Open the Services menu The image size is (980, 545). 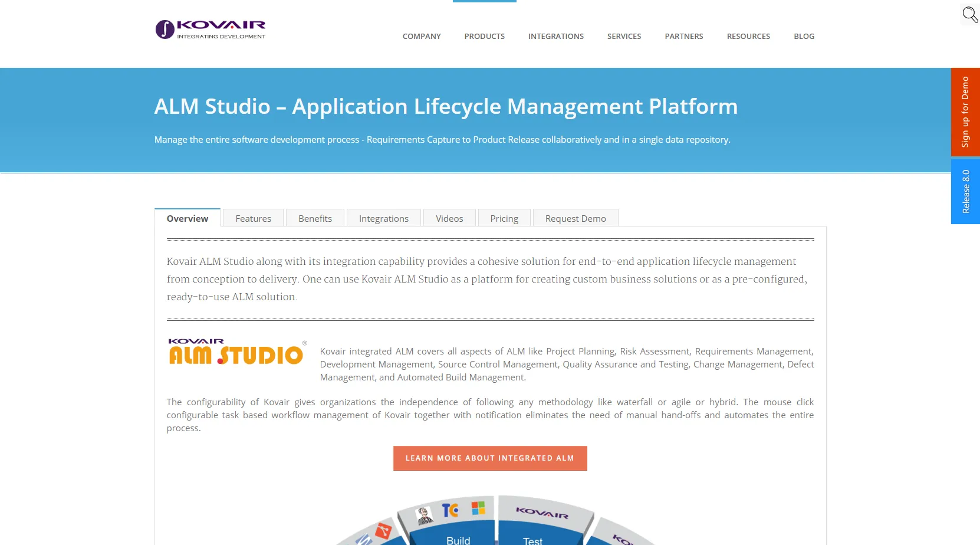624,36
